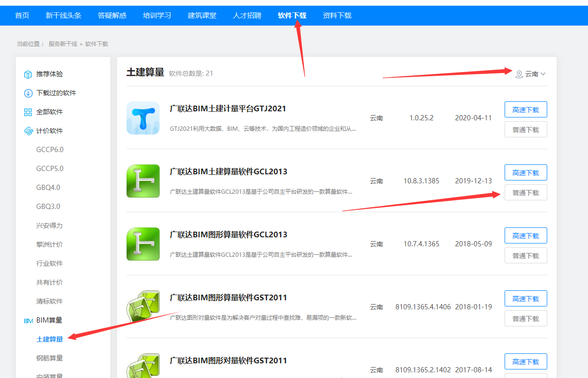Image resolution: width=588 pixels, height=378 pixels.
Task: Go to the 首页 tab
Action: point(22,16)
